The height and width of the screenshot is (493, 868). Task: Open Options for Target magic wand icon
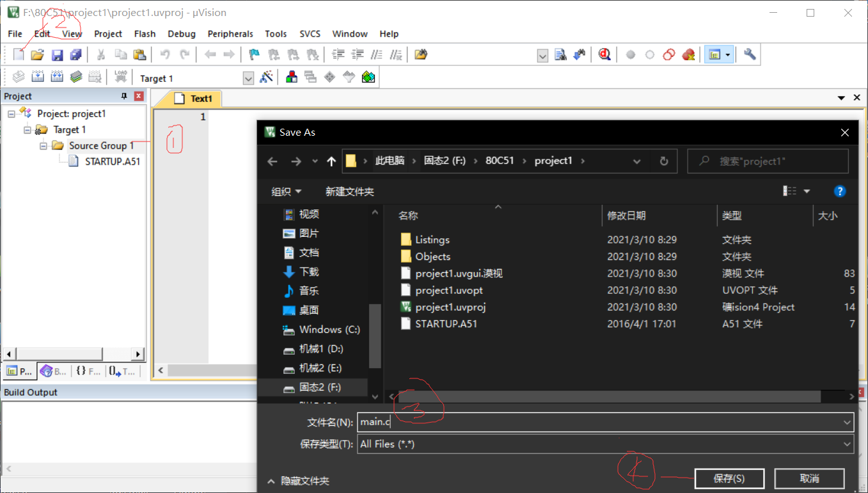[267, 77]
